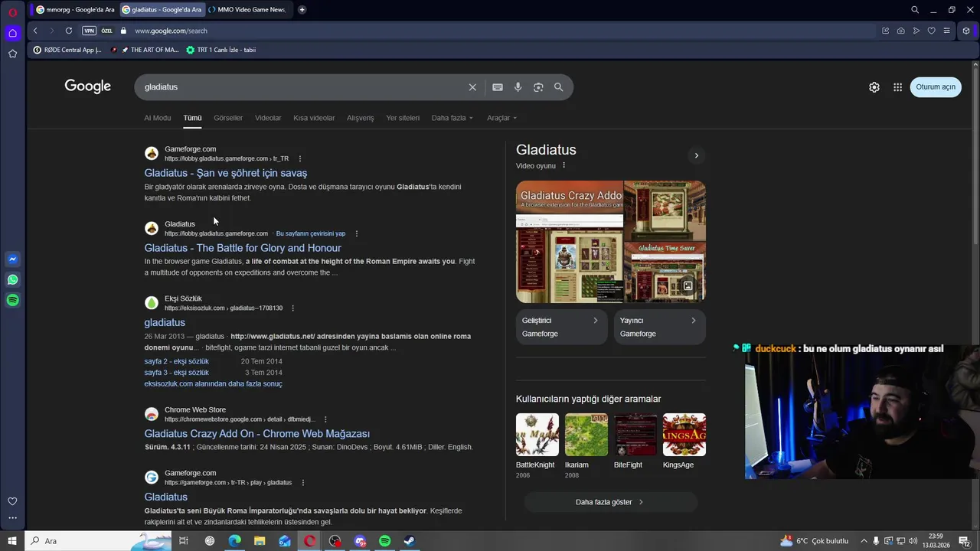This screenshot has width=980, height=551.
Task: Open the tab search magnifier icon
Action: (915, 10)
